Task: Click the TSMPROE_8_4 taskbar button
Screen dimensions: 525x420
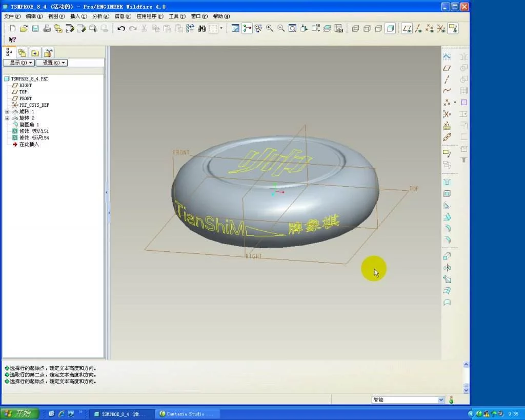Action: [x=123, y=414]
